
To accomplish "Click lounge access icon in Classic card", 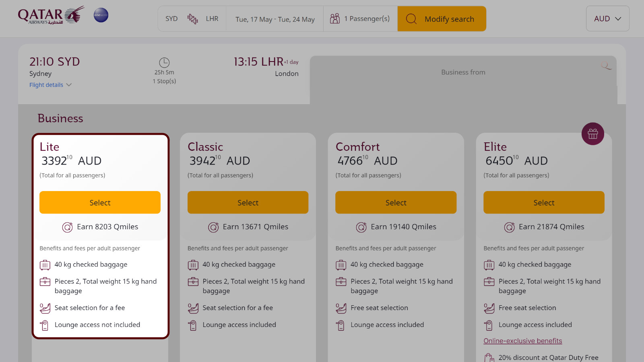I will pos(193,325).
